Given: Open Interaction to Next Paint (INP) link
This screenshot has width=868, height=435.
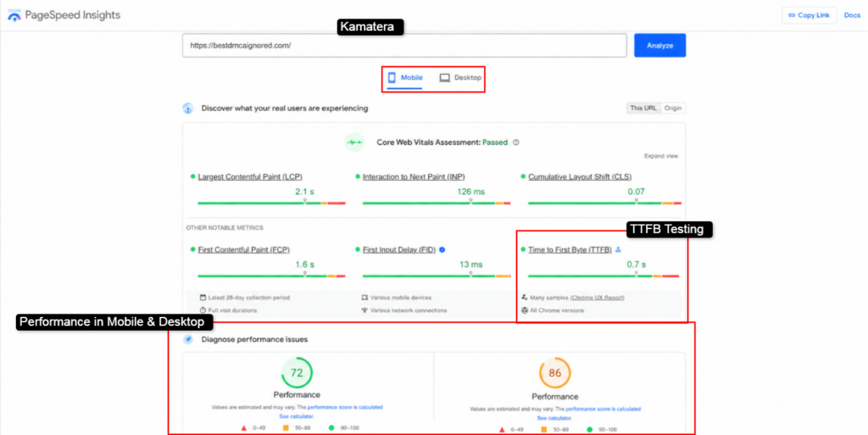Looking at the screenshot, I should [414, 176].
